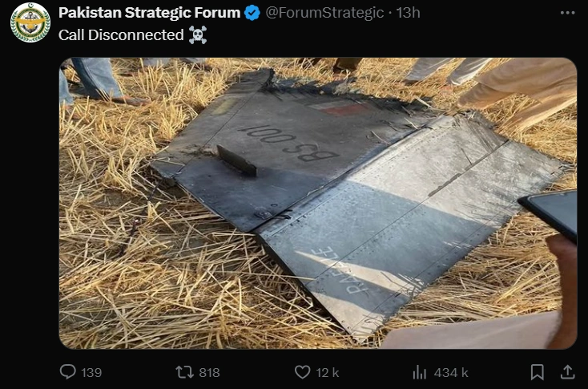Open the share upload arrow icon

567,372
